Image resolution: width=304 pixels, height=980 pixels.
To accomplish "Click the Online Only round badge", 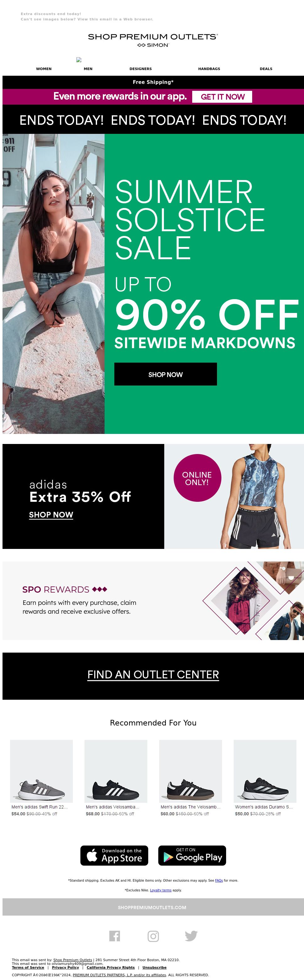I will (x=197, y=478).
